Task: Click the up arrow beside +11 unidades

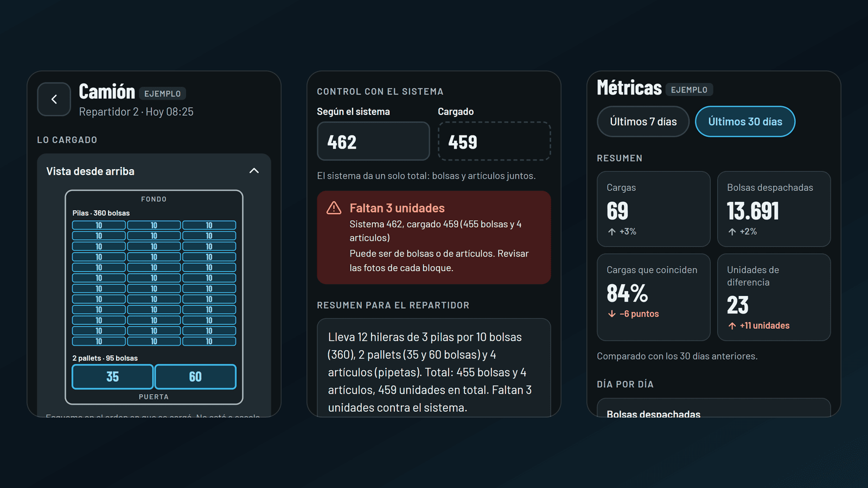Action: pos(732,326)
